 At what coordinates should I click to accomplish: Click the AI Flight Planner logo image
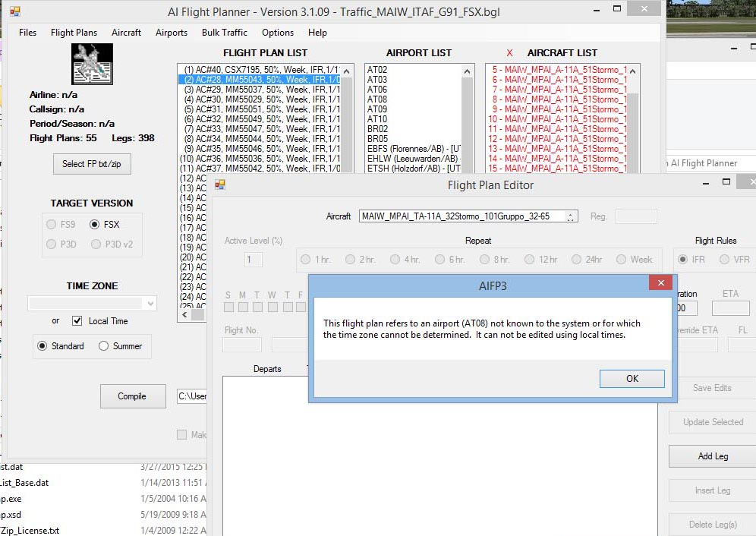click(92, 64)
